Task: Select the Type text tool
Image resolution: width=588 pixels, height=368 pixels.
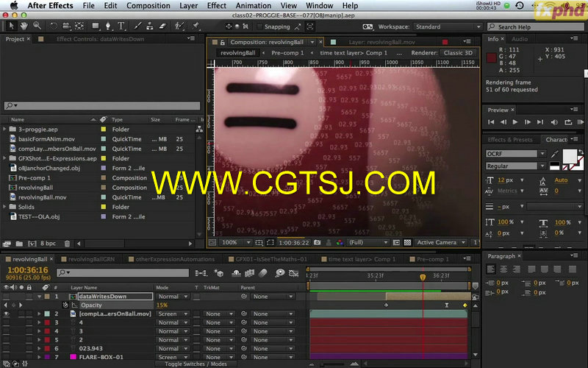Action: (121, 26)
